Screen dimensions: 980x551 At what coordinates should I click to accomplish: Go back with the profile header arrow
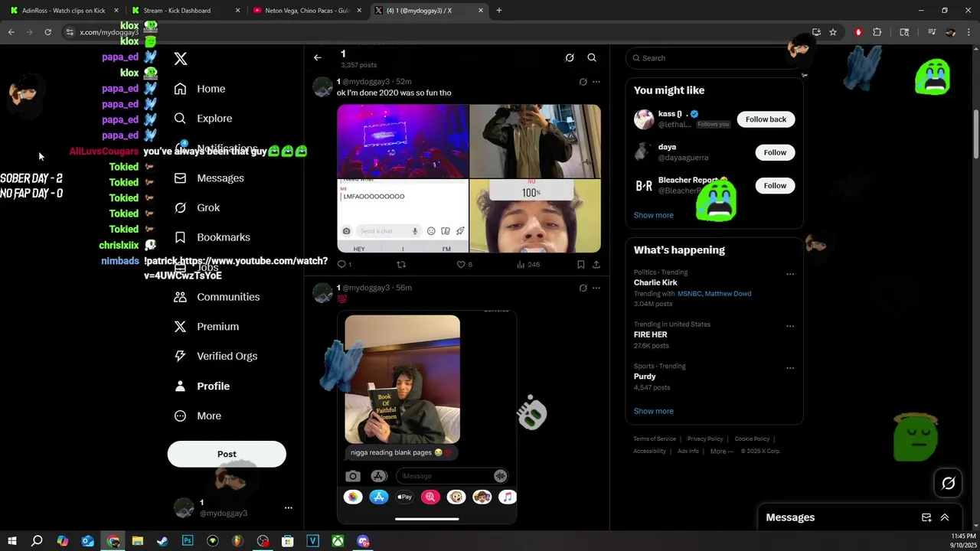click(318, 57)
